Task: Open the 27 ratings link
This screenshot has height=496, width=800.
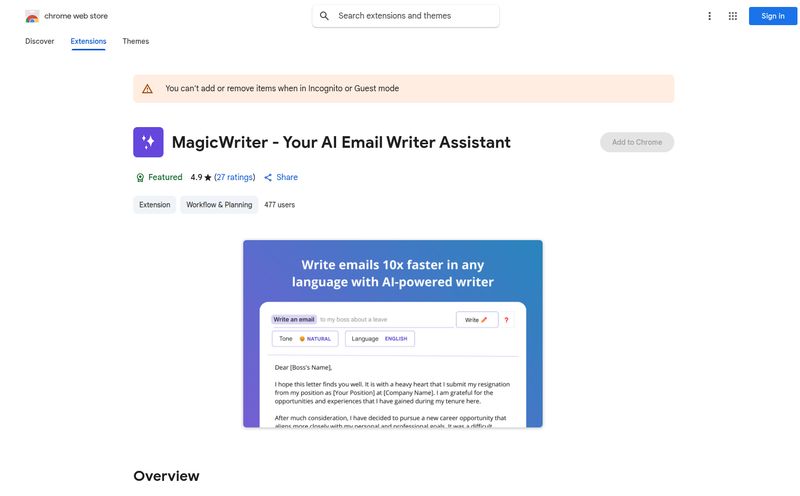Action: 235,177
